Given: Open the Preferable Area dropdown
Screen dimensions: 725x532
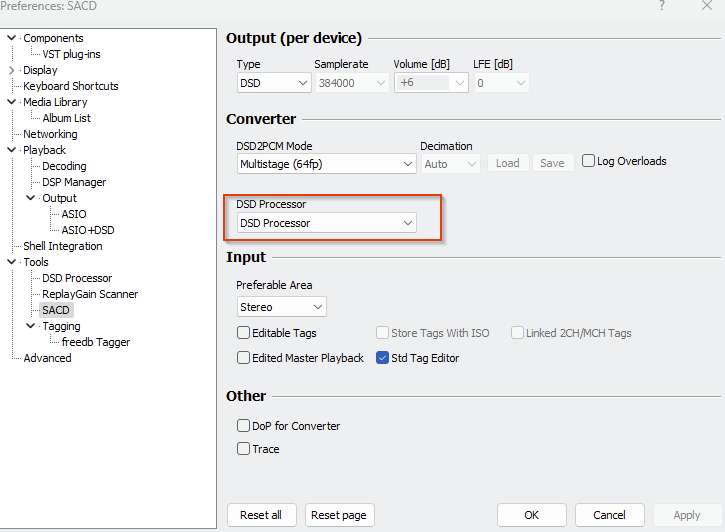Looking at the screenshot, I should (x=281, y=307).
